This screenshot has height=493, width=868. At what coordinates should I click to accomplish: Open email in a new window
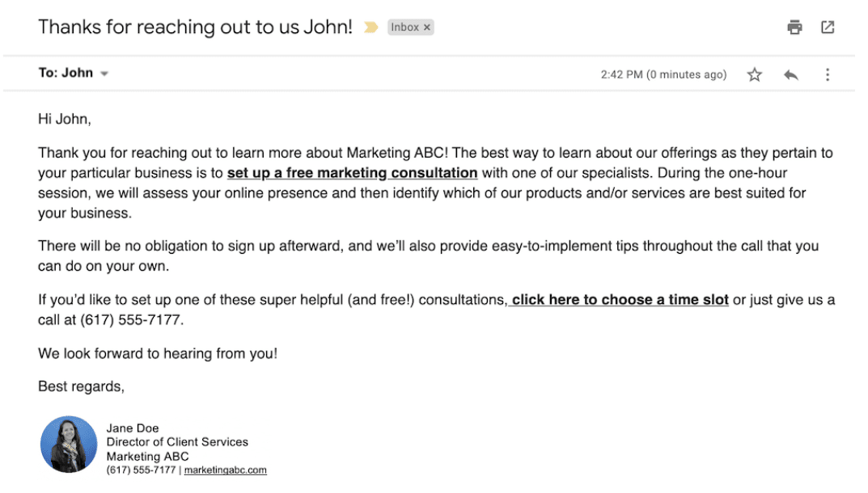pyautogui.click(x=828, y=27)
